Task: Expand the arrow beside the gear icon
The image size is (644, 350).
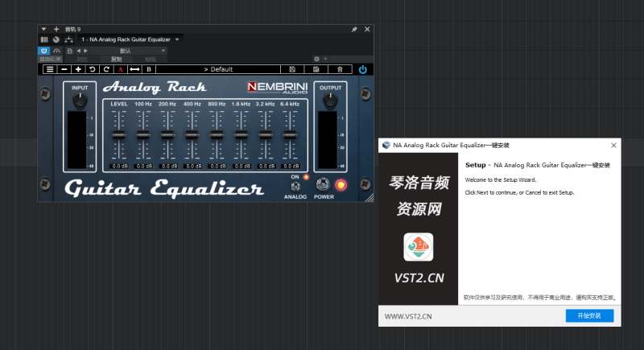Action: [x=325, y=59]
